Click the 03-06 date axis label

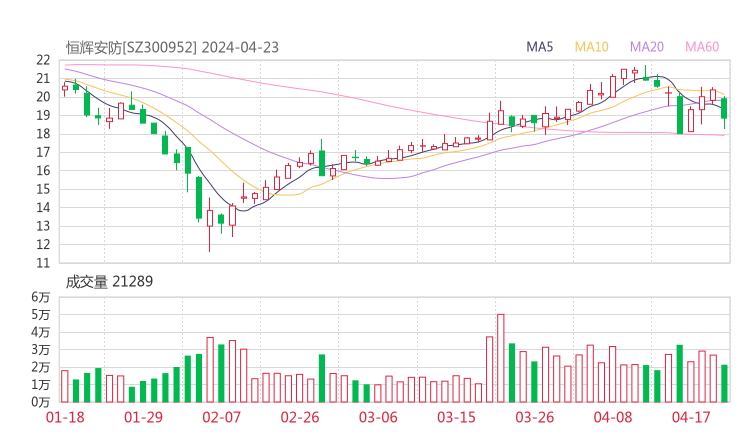378,417
